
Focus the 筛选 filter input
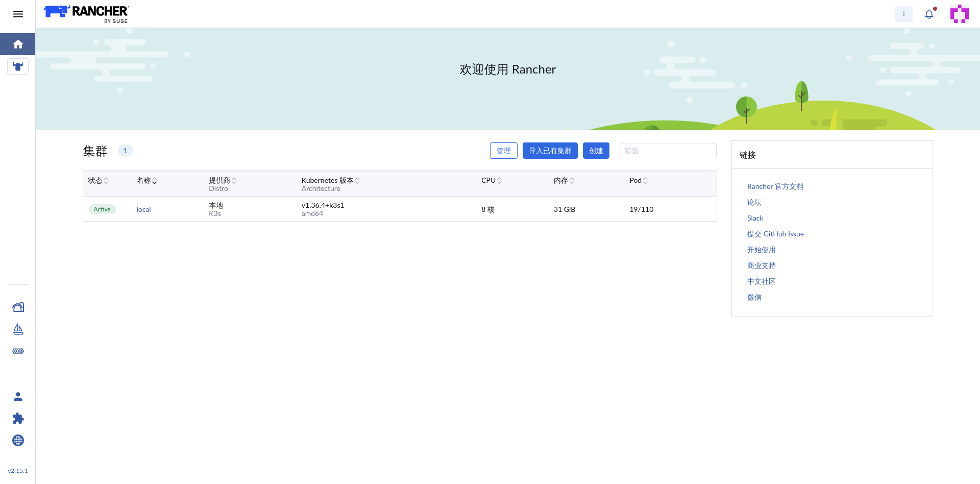pyautogui.click(x=668, y=151)
